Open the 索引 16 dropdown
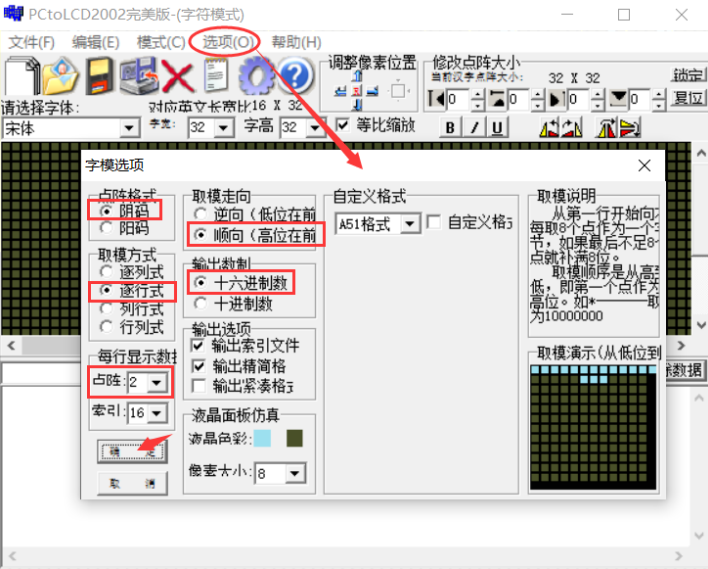The image size is (708, 569). [157, 413]
